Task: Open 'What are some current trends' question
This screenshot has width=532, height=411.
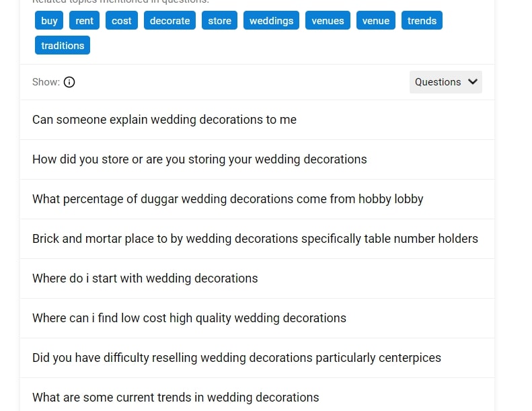Action: [x=257, y=396]
